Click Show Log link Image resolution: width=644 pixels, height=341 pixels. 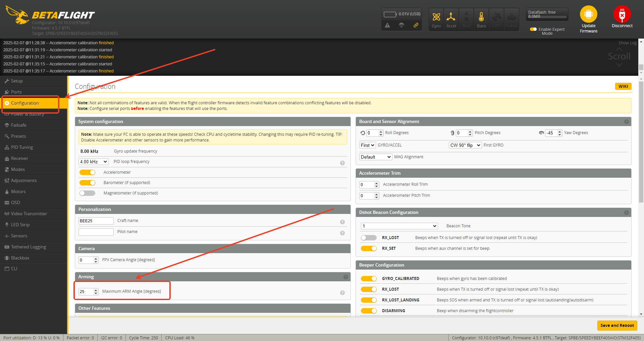click(x=627, y=43)
